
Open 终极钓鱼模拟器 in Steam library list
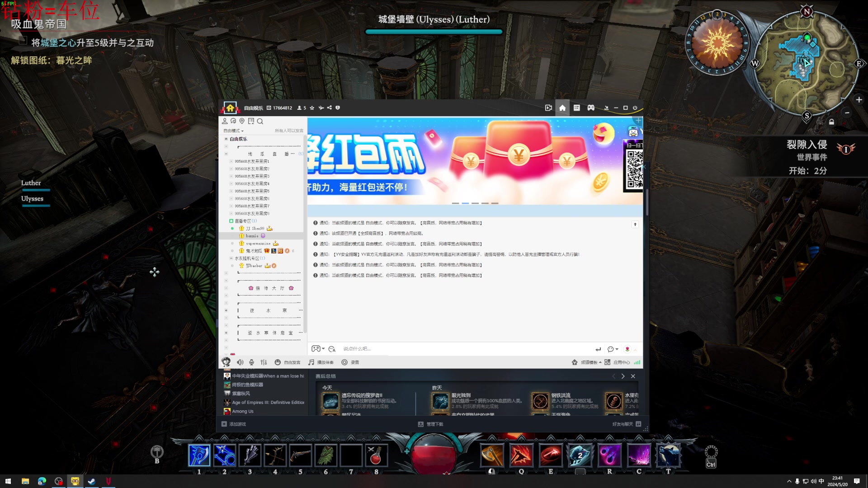(x=244, y=385)
